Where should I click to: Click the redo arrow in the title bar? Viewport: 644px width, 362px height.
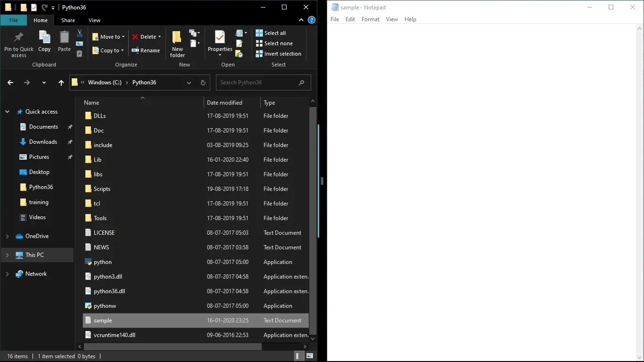pos(45,8)
